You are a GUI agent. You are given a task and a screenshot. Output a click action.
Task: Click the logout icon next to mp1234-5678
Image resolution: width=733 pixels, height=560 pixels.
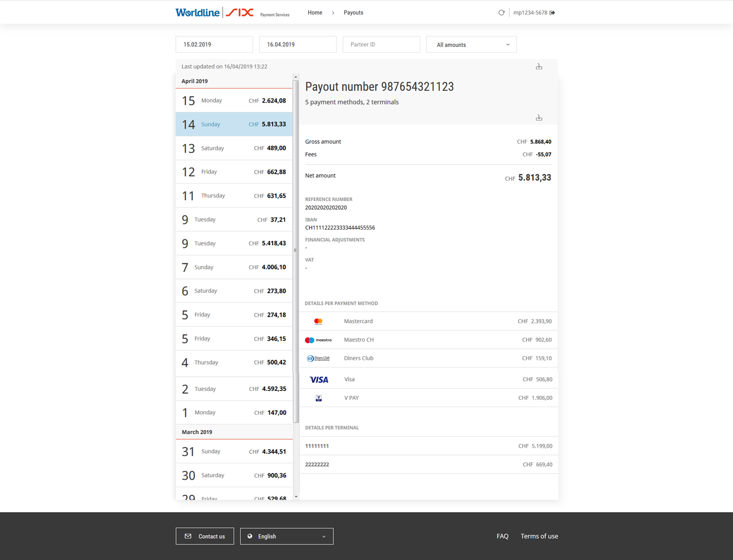[553, 12]
